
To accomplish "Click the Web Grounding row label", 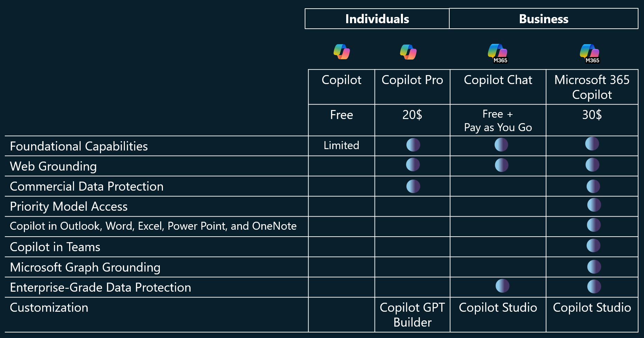I will tap(53, 166).
